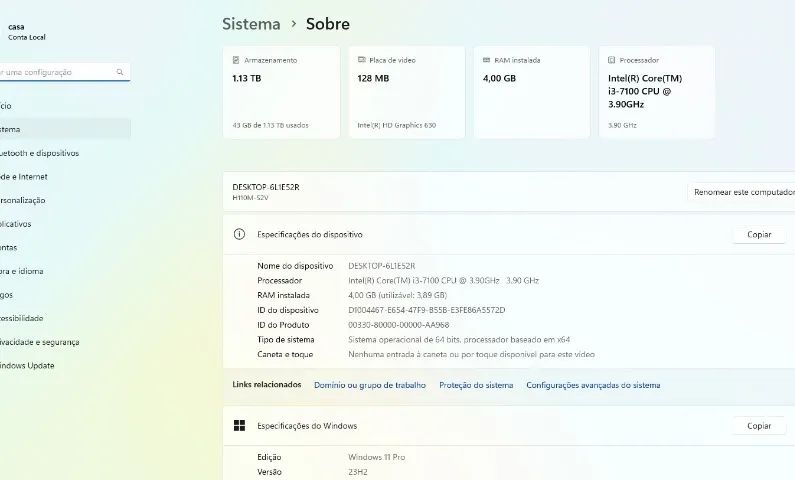This screenshot has width=795, height=480.
Task: Open Privacidade e segurança in sidebar
Action: click(x=65, y=342)
